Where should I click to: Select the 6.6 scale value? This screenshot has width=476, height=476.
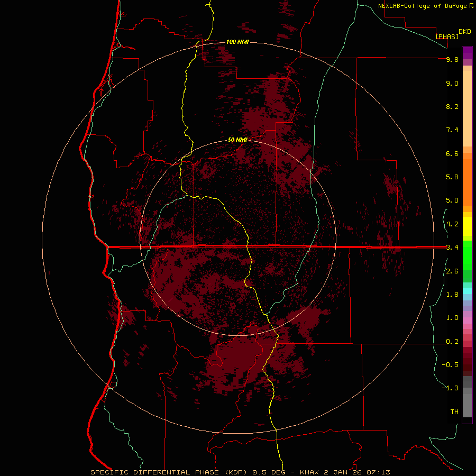(452, 153)
